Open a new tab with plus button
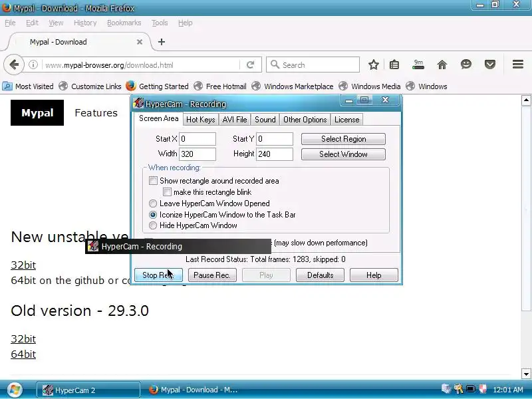The height and width of the screenshot is (399, 532). coord(162,42)
